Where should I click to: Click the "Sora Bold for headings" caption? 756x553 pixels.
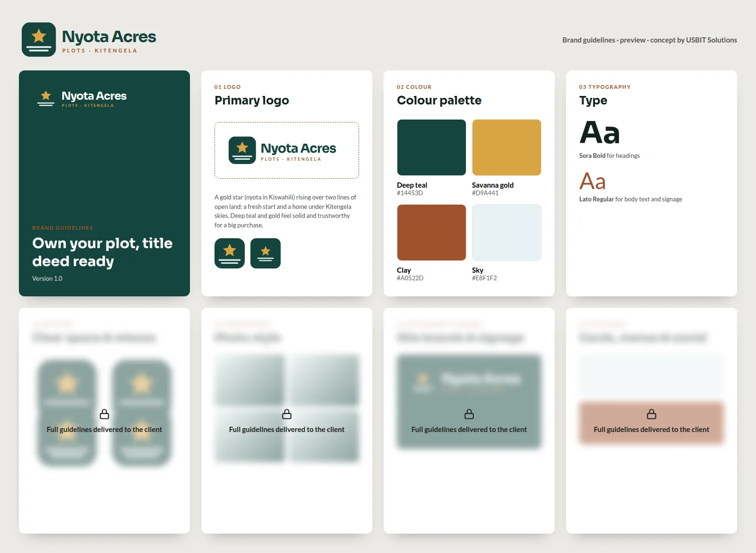[610, 156]
